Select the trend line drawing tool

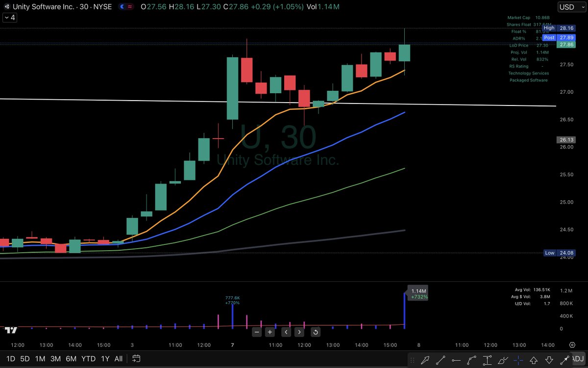pyautogui.click(x=441, y=359)
